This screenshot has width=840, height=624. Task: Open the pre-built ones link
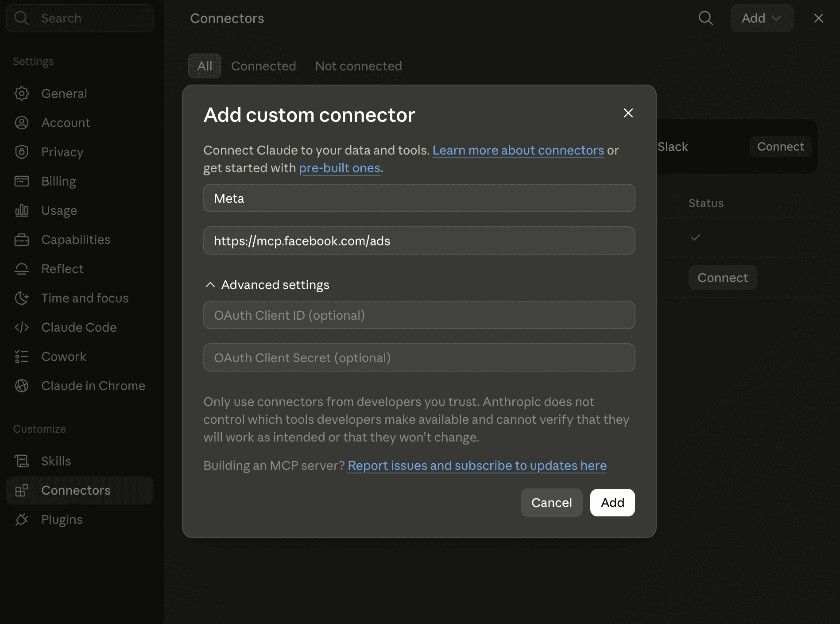click(x=340, y=168)
